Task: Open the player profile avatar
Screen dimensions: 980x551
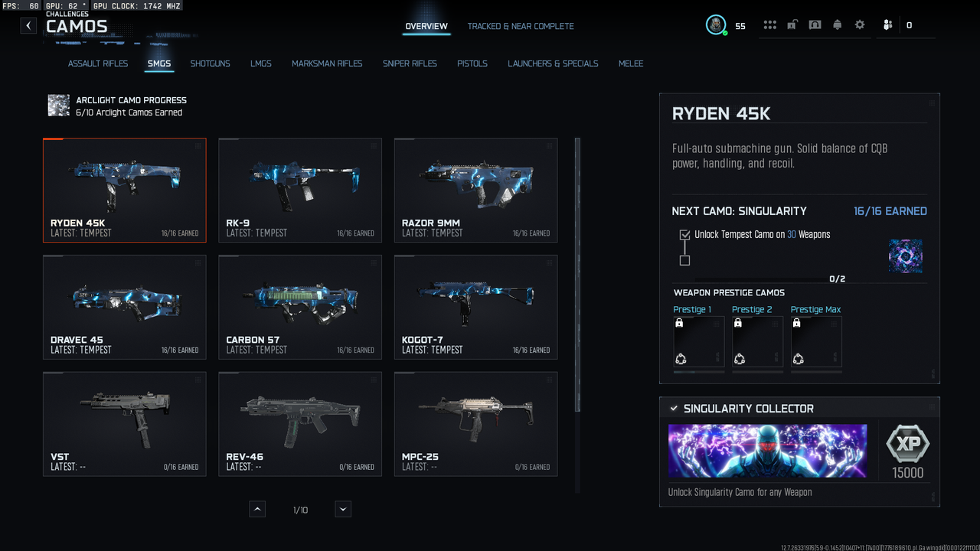Action: click(x=716, y=25)
